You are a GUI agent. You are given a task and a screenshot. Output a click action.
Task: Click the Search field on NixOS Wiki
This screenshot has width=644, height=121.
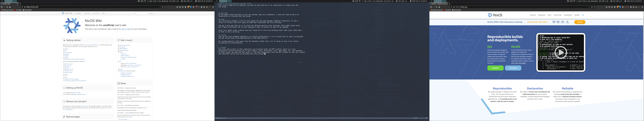click(x=140, y=13)
